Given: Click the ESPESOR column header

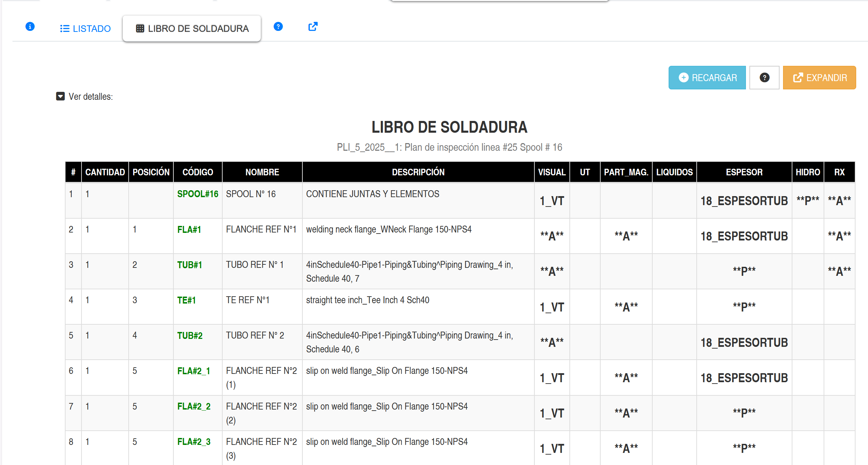Looking at the screenshot, I should coord(744,172).
